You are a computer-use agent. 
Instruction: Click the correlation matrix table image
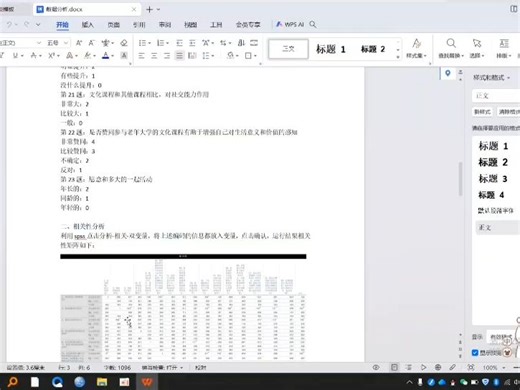point(183,309)
